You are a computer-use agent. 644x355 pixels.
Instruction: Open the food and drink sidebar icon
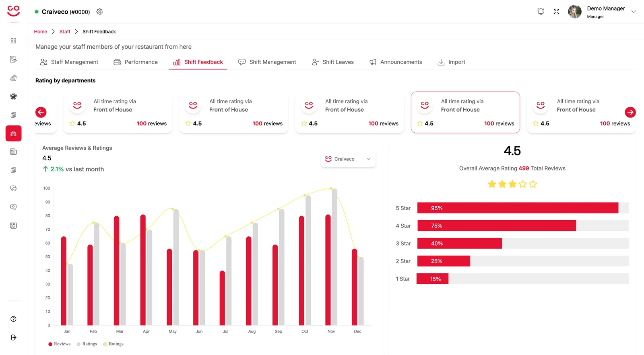[13, 78]
